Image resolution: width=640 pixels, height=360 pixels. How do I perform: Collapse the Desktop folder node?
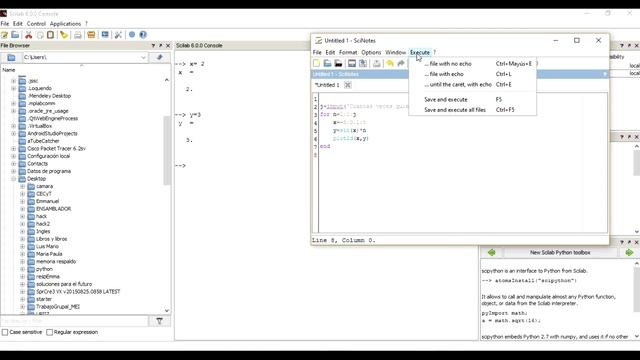(x=13, y=179)
